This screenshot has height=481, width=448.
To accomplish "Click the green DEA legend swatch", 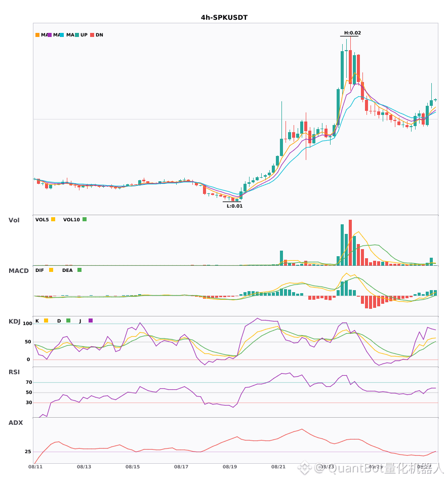I will (79, 270).
